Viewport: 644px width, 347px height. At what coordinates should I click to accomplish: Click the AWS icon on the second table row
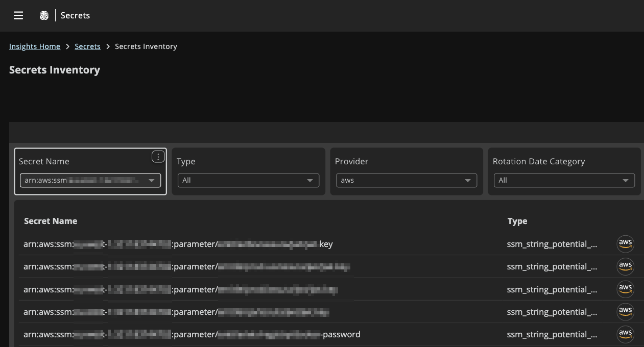(x=625, y=266)
